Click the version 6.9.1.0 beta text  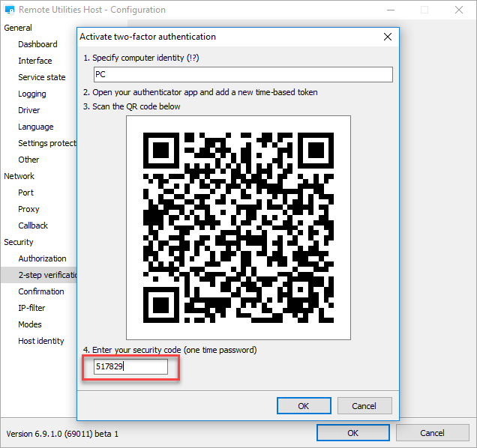(62, 434)
